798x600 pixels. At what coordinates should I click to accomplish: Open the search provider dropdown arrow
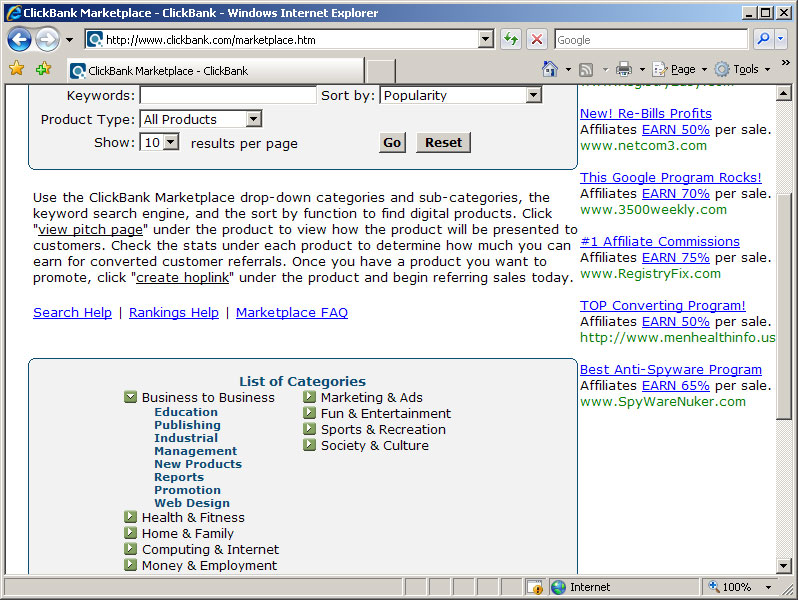(x=781, y=39)
